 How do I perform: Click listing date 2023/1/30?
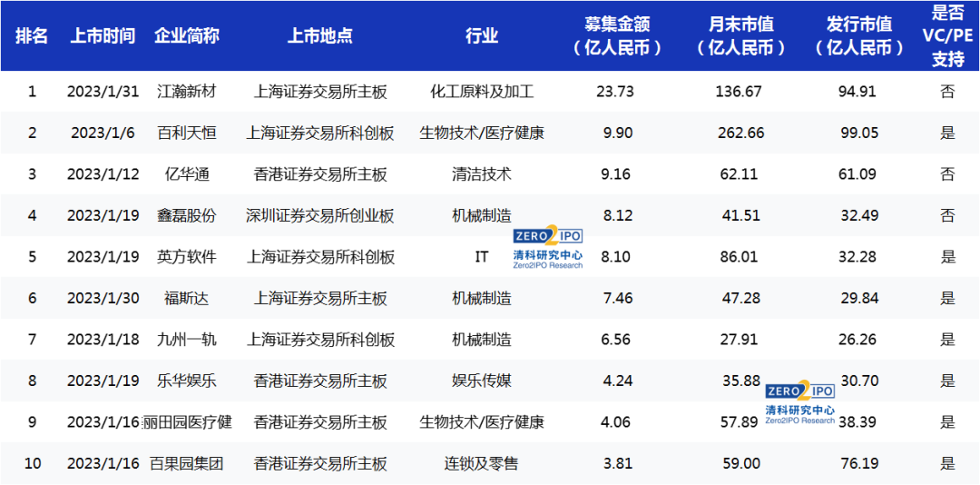(102, 299)
